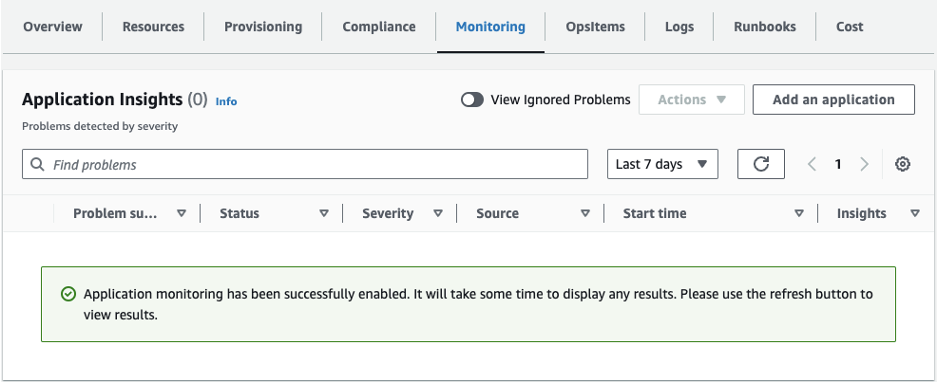
Task: Go to next page arrow
Action: [x=864, y=164]
